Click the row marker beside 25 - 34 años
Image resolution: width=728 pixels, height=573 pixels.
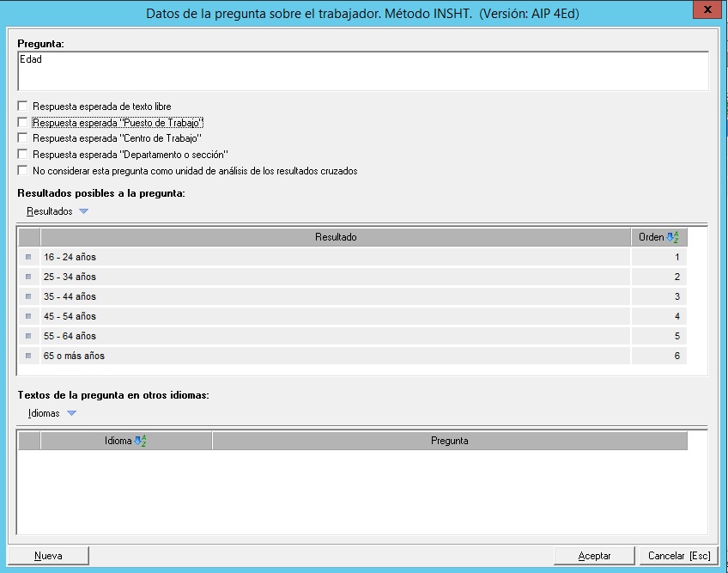point(28,277)
